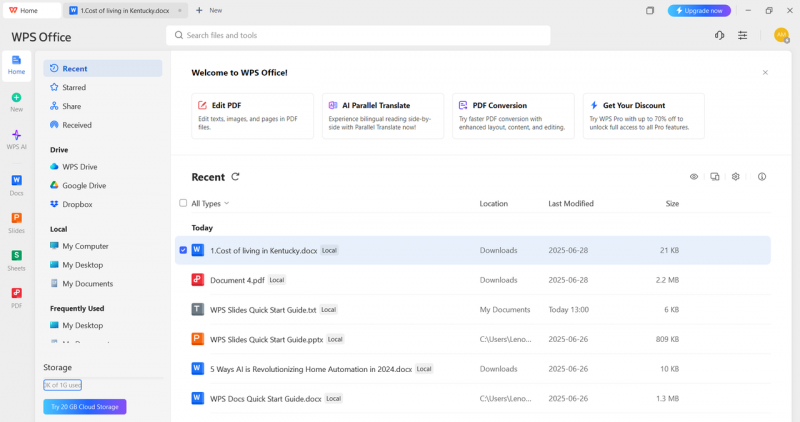Close the 1.Cost of living in Kentucky tab
The image size is (800, 422).
pyautogui.click(x=180, y=10)
